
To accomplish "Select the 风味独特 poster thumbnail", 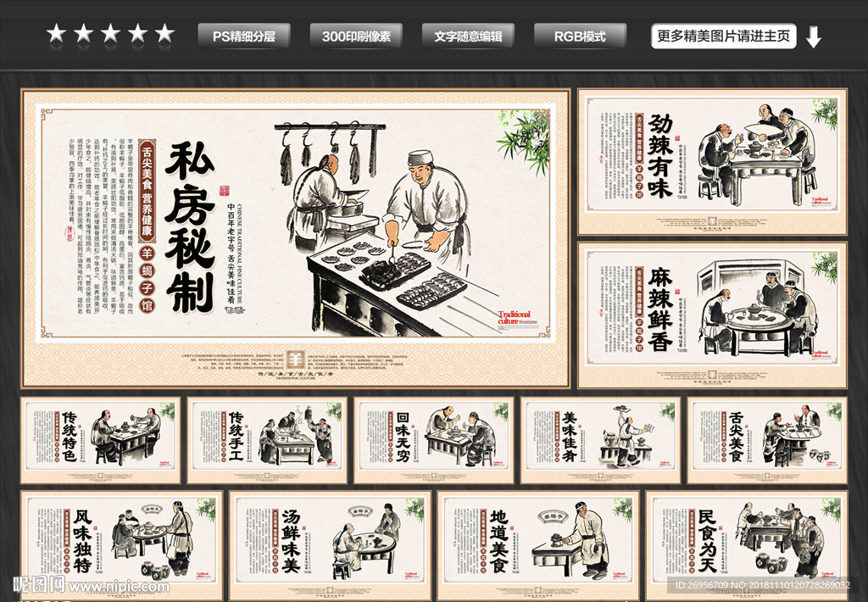I will [x=122, y=545].
